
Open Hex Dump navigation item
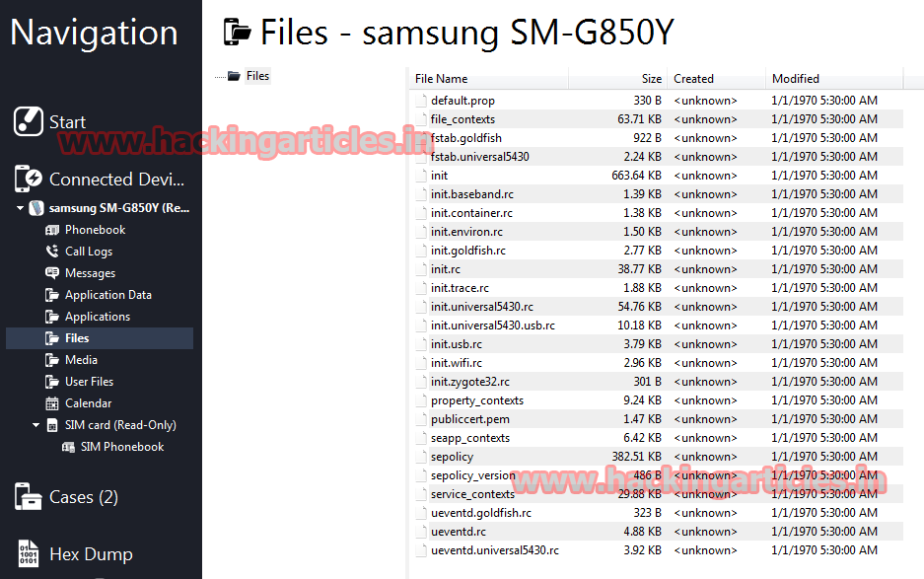coord(92,554)
